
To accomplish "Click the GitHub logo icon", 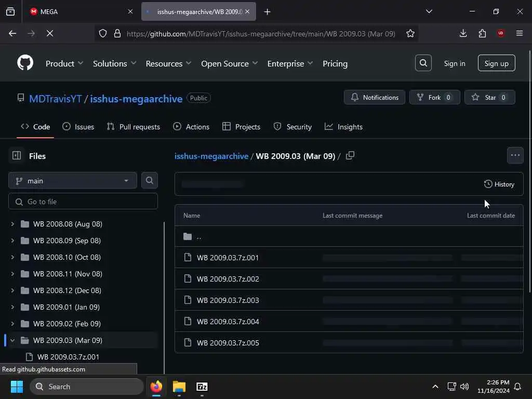I will pos(25,63).
